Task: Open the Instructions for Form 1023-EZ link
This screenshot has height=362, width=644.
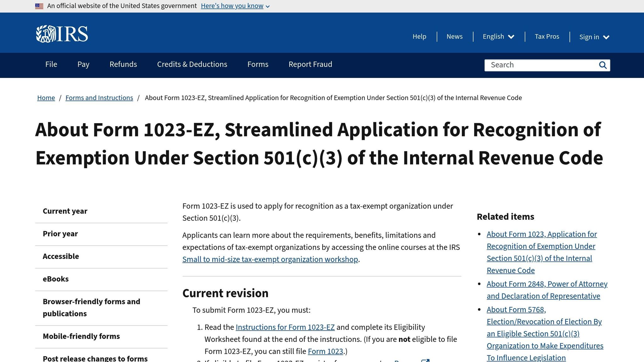Action: (285, 327)
